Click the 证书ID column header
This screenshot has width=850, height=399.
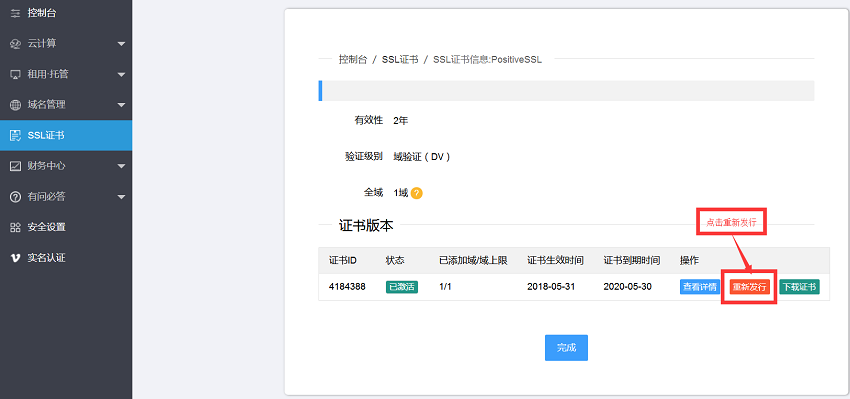[x=343, y=261]
